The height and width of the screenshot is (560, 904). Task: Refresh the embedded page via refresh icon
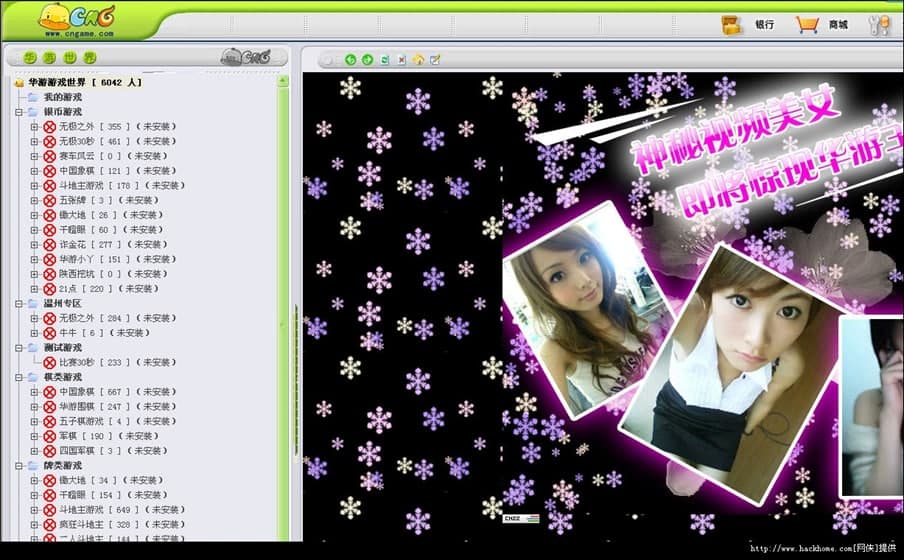[x=385, y=59]
